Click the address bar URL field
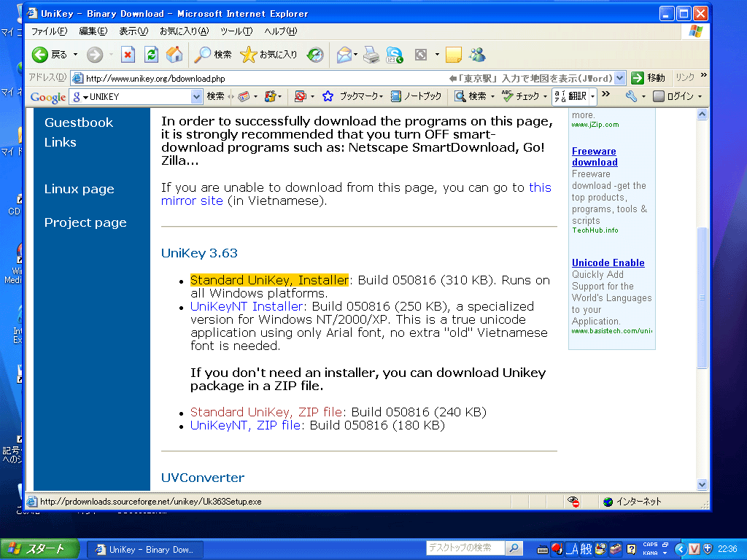The width and height of the screenshot is (747, 560). [x=348, y=77]
